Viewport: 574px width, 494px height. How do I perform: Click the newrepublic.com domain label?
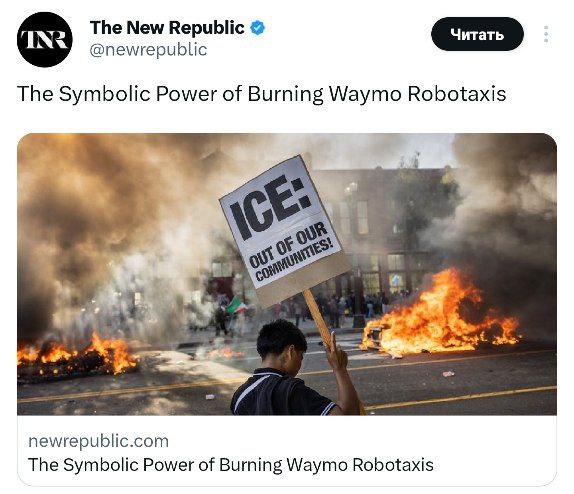[x=98, y=441]
